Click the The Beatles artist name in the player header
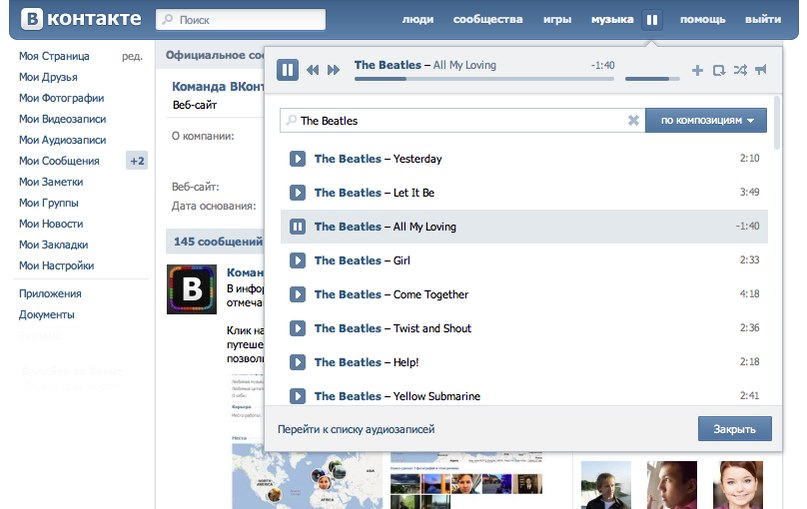The height and width of the screenshot is (509, 807). click(x=388, y=65)
